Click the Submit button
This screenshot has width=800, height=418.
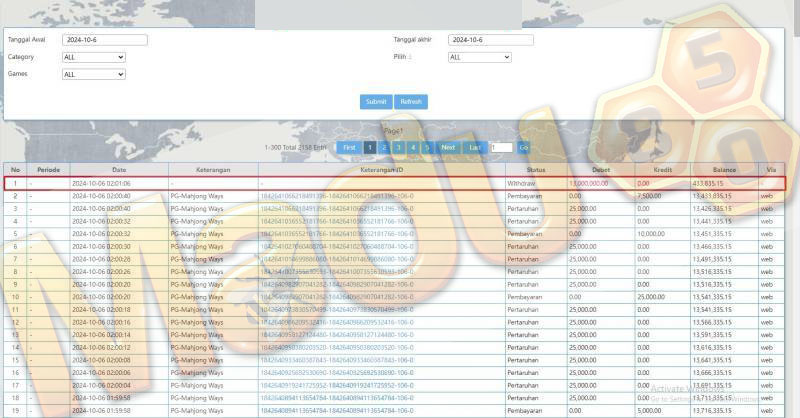pyautogui.click(x=376, y=102)
